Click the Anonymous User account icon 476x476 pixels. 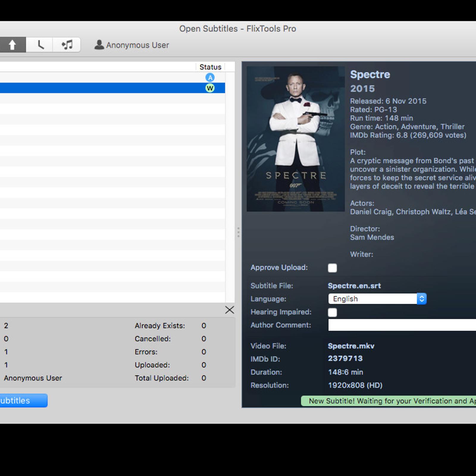tap(99, 45)
